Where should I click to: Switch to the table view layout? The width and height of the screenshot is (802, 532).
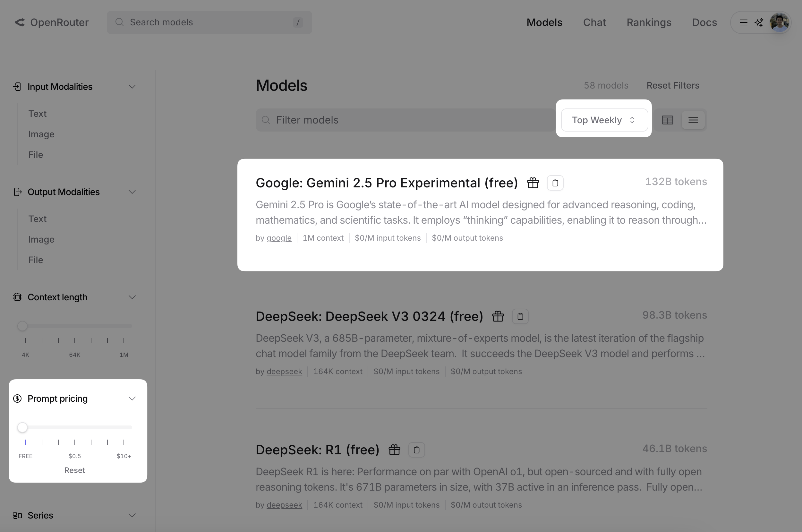coord(667,120)
